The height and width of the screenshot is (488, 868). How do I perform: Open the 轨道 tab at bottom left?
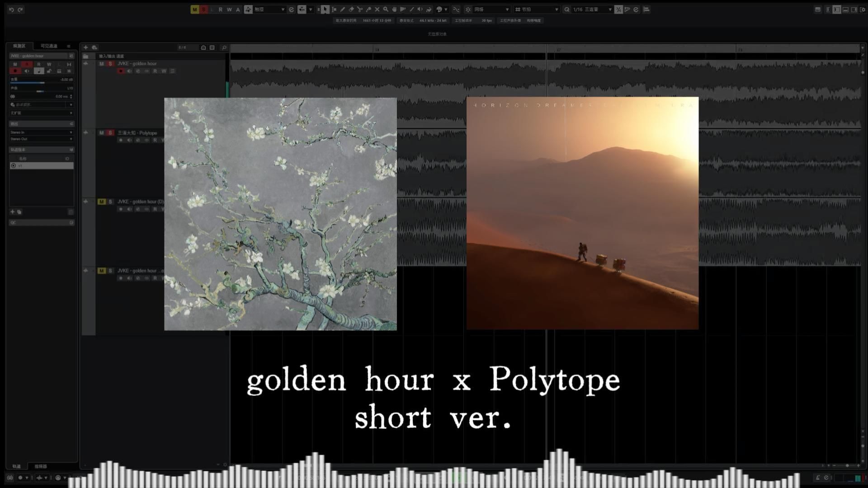click(16, 466)
